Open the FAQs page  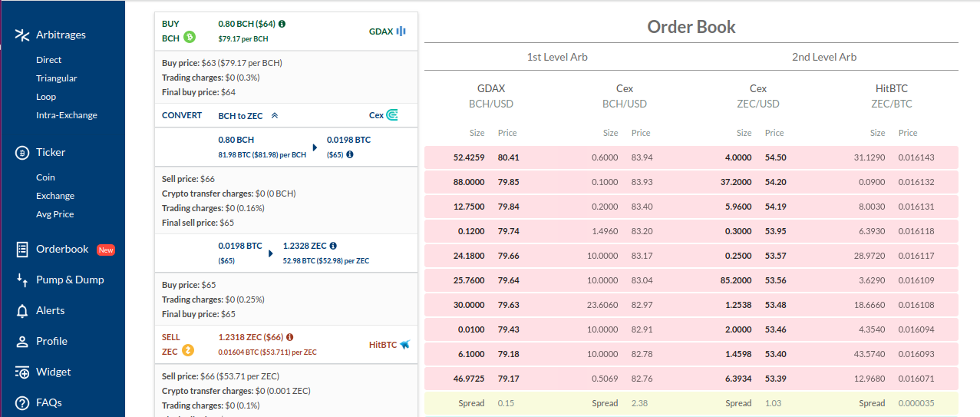click(49, 402)
